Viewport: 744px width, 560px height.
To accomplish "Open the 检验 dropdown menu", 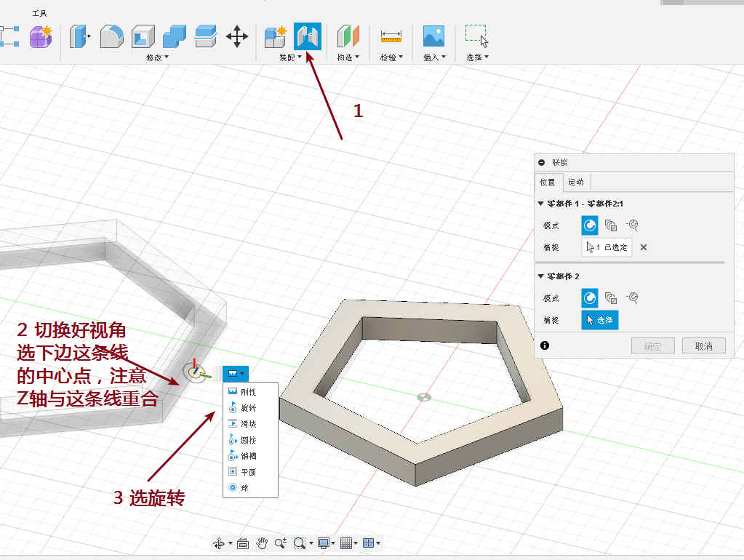I will coord(391,57).
